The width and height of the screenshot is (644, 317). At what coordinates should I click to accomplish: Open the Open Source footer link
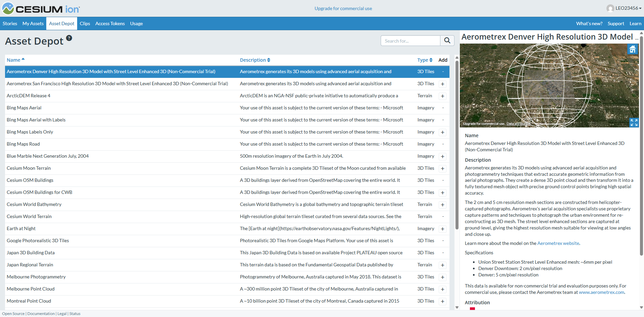(13, 314)
